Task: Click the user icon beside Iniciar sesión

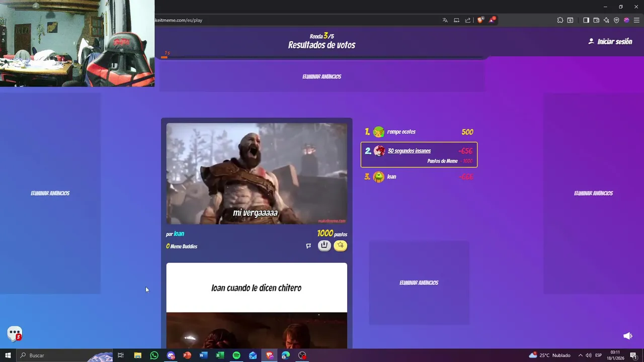Action: point(591,41)
